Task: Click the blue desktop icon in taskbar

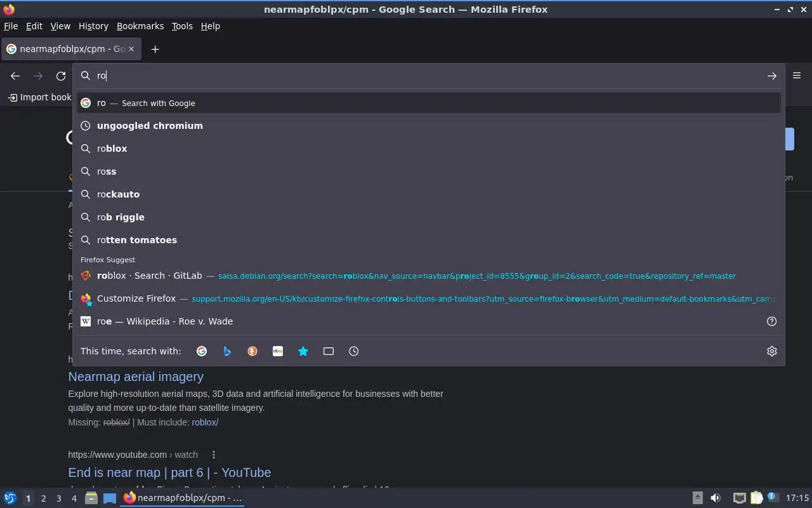Action: [x=110, y=498]
